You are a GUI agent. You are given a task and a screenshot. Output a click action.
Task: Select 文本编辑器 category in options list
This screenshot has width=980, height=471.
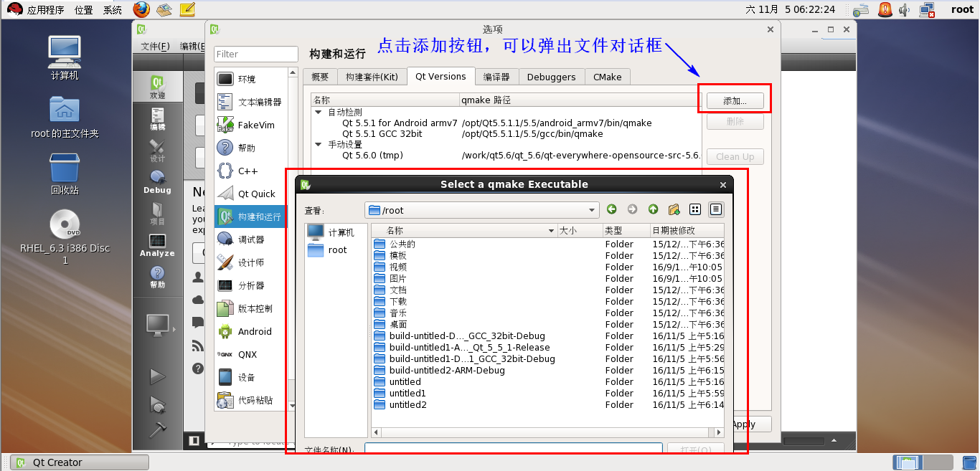pyautogui.click(x=250, y=102)
